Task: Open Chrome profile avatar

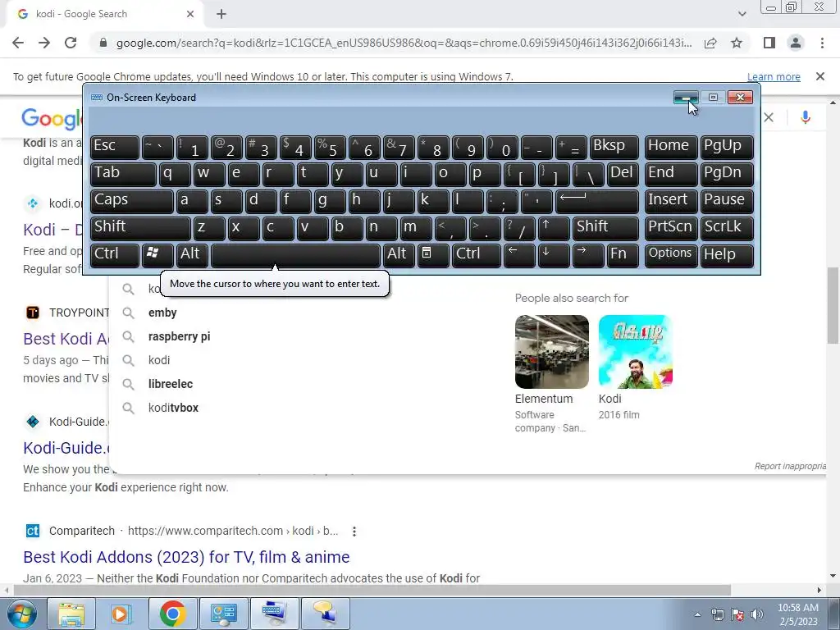Action: click(796, 43)
